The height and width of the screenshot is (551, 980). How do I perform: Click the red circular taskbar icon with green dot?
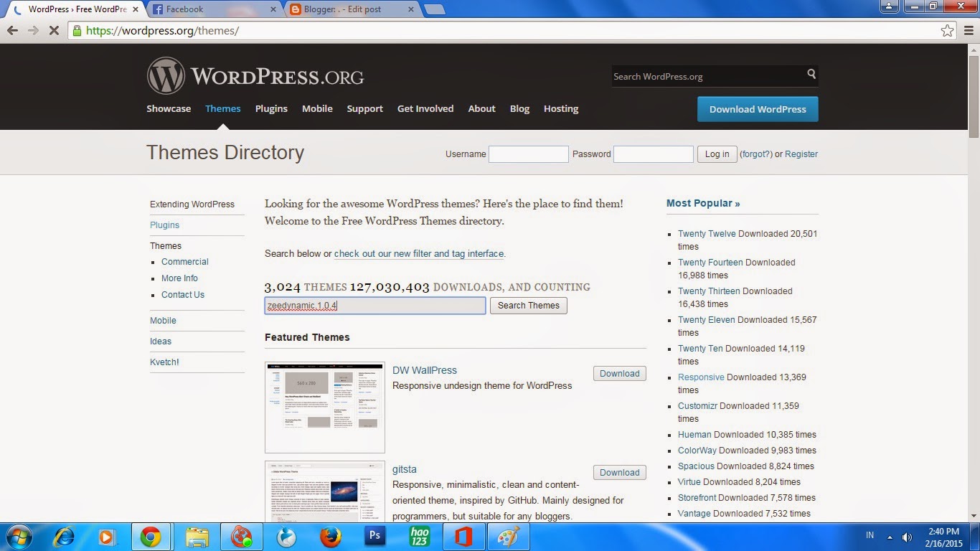[x=241, y=537]
